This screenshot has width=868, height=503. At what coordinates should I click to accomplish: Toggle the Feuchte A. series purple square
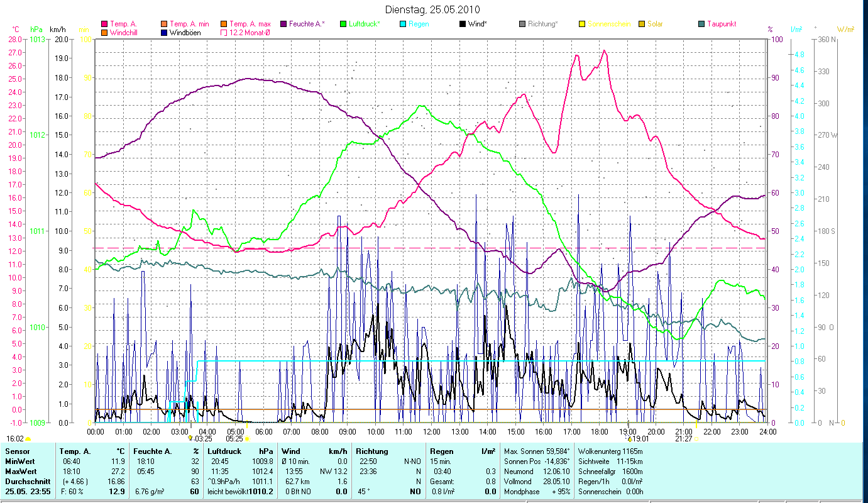(x=283, y=24)
